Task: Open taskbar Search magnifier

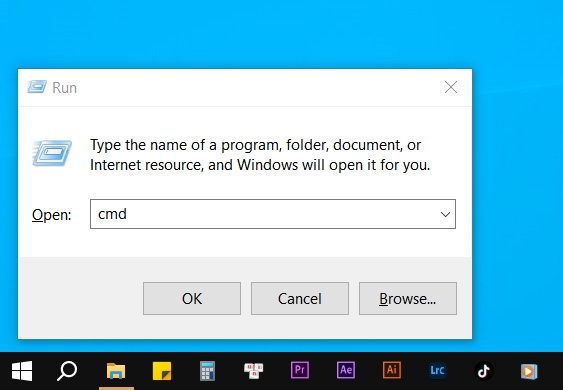Action: point(67,371)
